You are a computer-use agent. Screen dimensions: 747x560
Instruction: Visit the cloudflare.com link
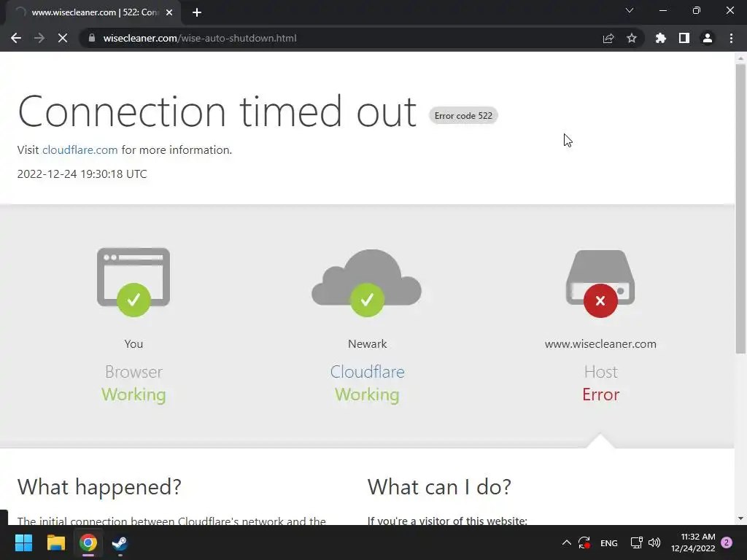click(x=80, y=150)
